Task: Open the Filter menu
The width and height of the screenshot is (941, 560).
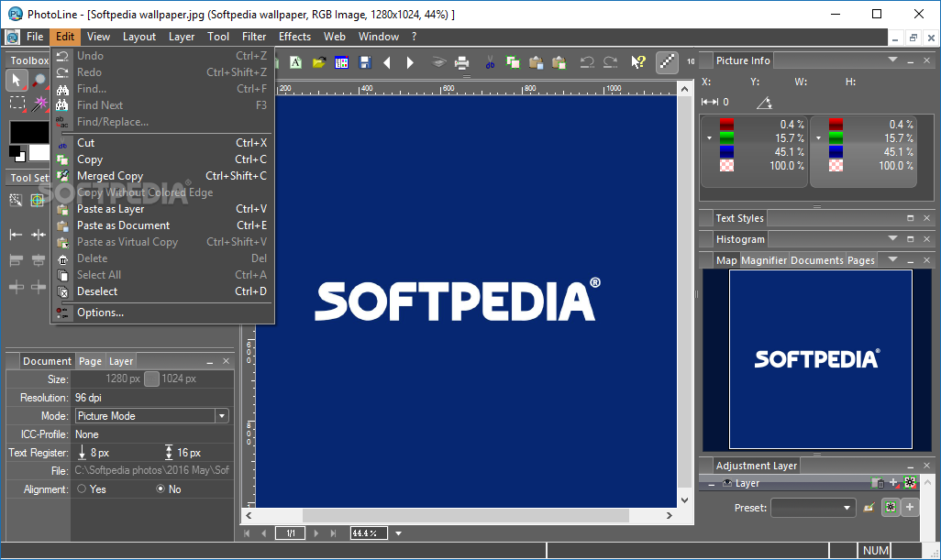Action: click(254, 37)
